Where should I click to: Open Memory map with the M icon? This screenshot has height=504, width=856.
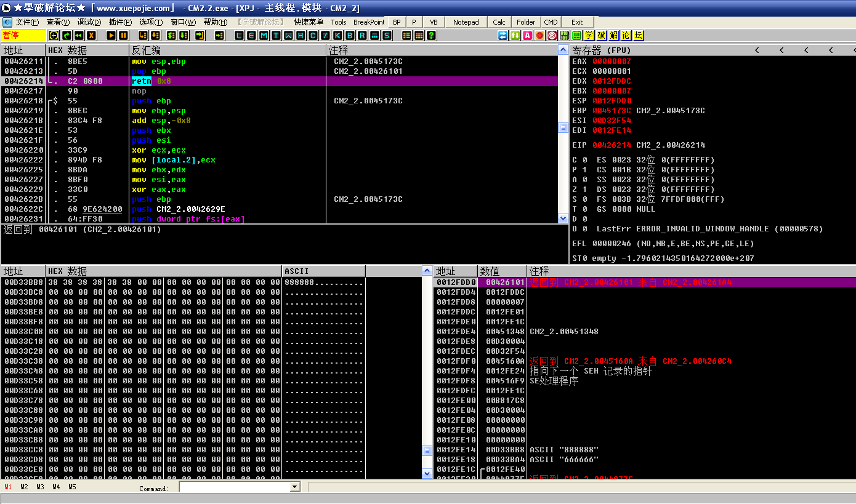pos(264,36)
